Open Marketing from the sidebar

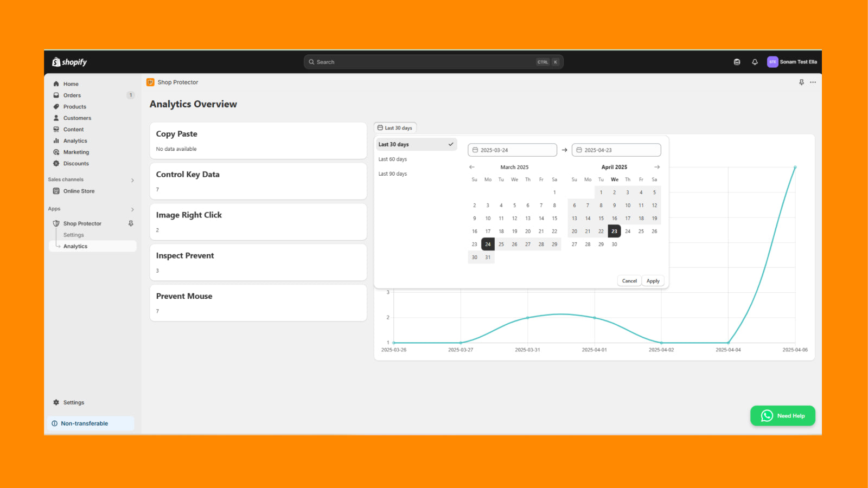coord(75,152)
